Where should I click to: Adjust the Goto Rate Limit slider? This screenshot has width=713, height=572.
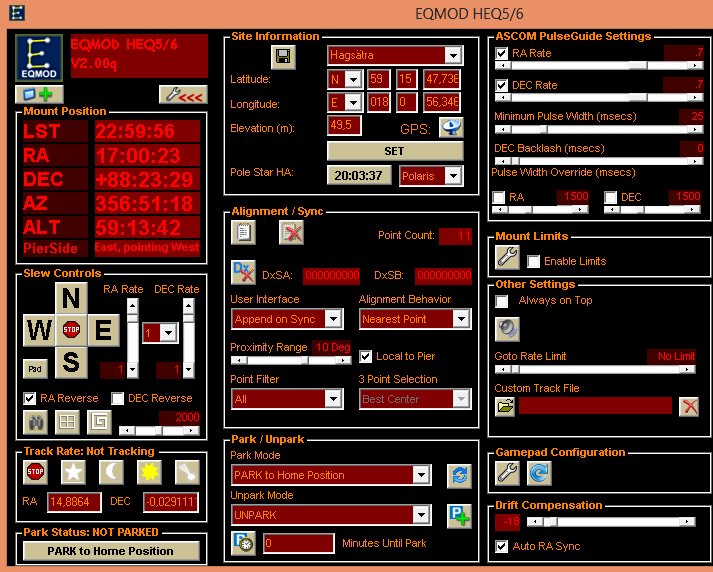tap(595, 369)
